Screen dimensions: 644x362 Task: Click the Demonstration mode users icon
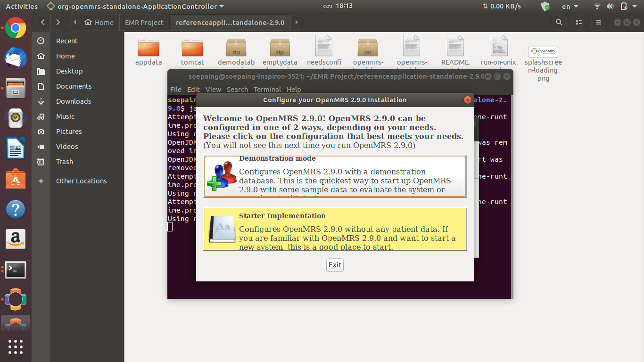click(222, 176)
